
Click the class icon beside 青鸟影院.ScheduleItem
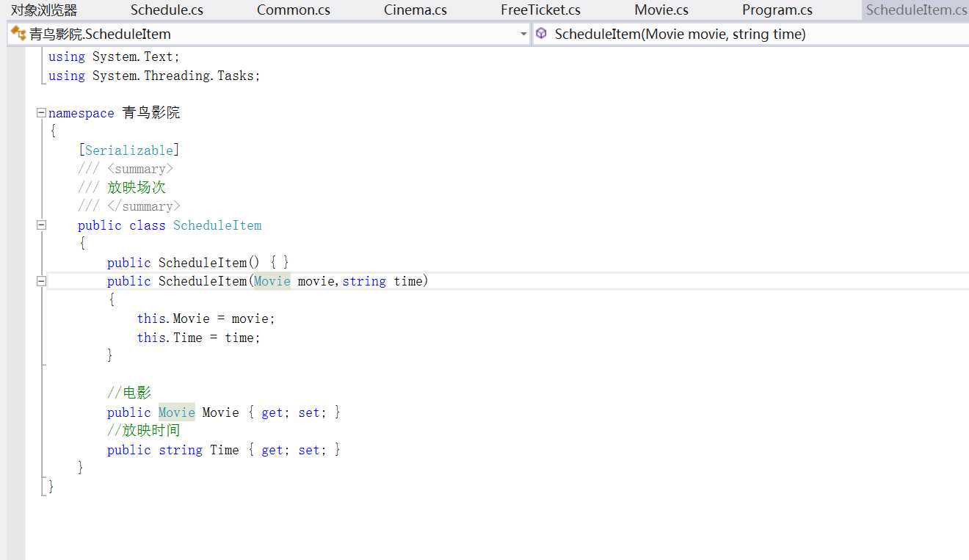[x=18, y=34]
